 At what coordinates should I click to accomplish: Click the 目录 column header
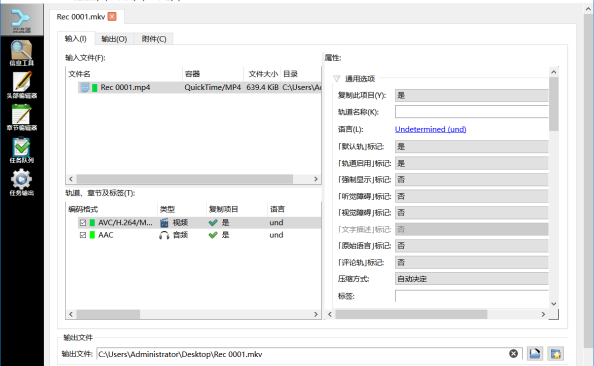pos(301,74)
